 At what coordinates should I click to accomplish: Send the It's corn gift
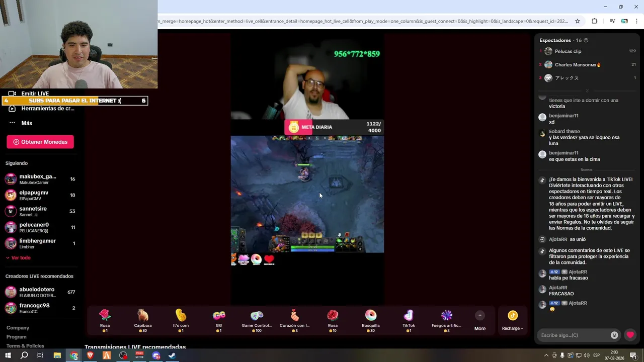click(x=181, y=320)
